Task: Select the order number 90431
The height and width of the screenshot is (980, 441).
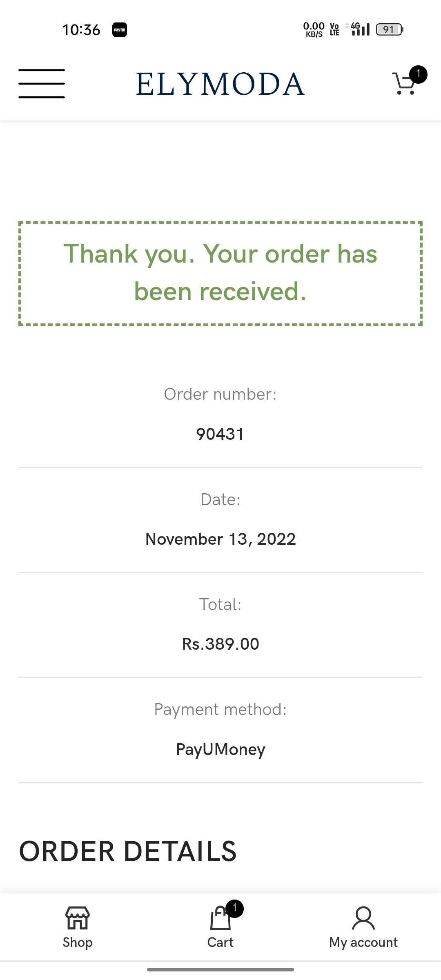Action: tap(220, 434)
